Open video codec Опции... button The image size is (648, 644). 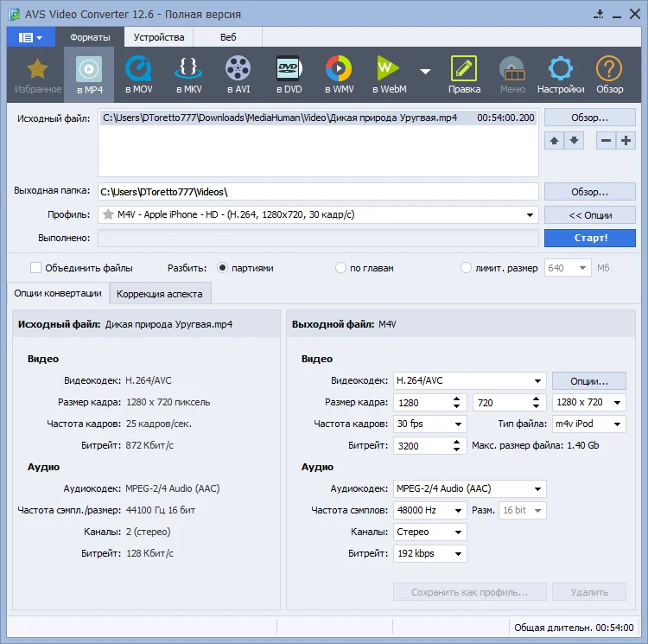click(x=589, y=381)
